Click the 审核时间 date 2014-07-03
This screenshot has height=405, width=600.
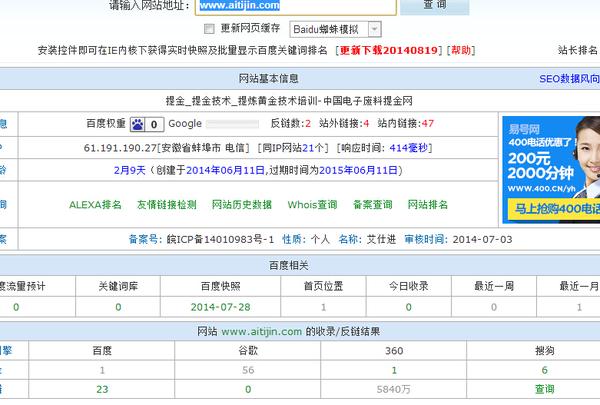click(482, 240)
